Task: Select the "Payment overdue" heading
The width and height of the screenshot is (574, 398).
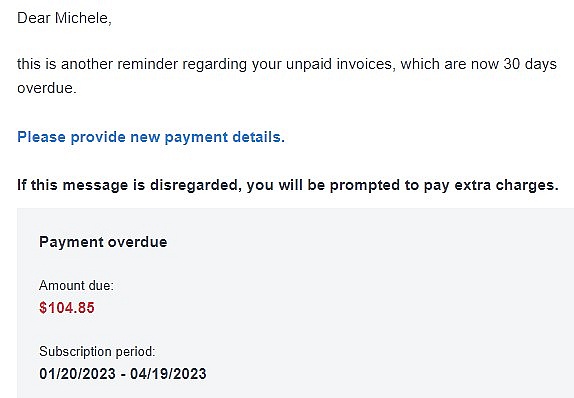Action: pos(103,242)
